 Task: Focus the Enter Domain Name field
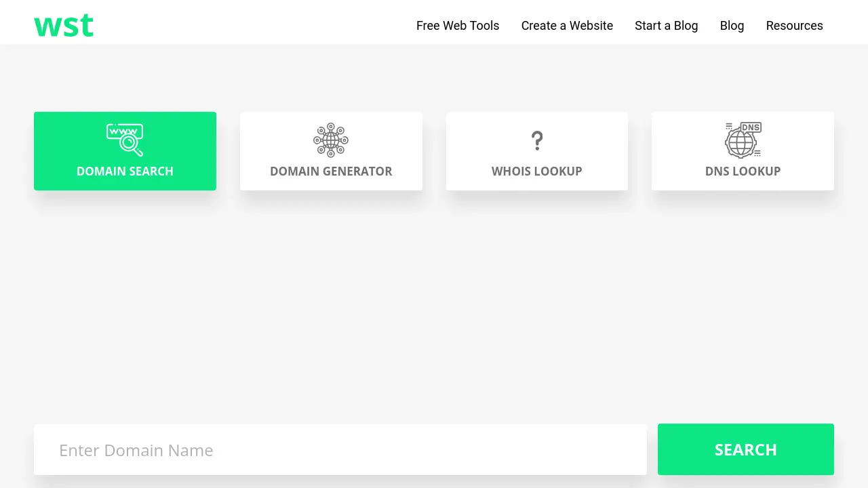click(340, 450)
